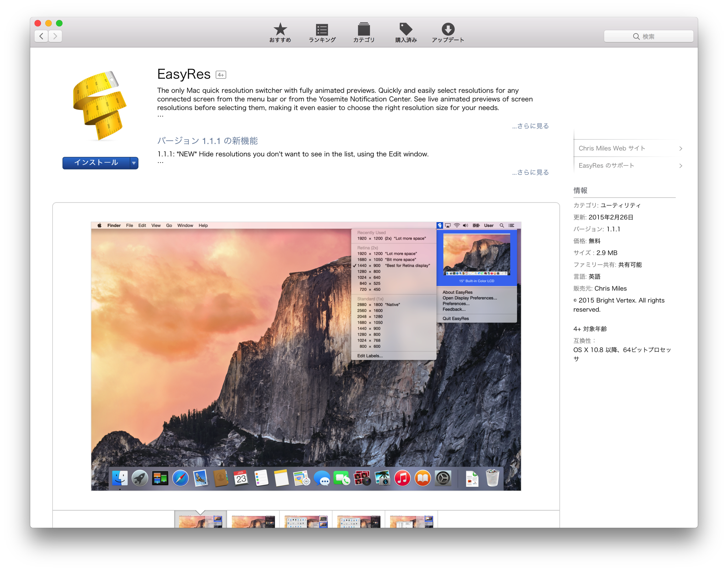Open the カテゴリ (Categories) tab
This screenshot has height=571, width=728.
(364, 33)
